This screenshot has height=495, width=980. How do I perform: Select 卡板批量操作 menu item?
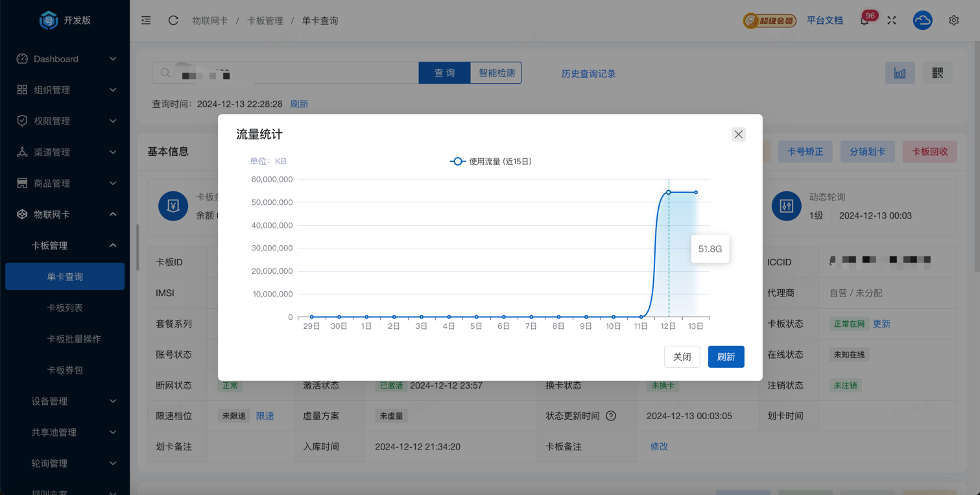pos(73,339)
